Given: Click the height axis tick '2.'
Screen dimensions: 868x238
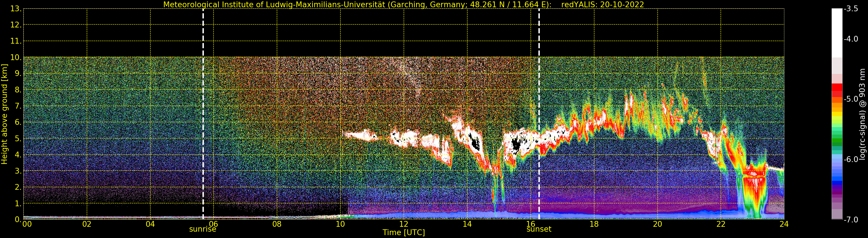Looking at the screenshot, I should pyautogui.click(x=18, y=187).
